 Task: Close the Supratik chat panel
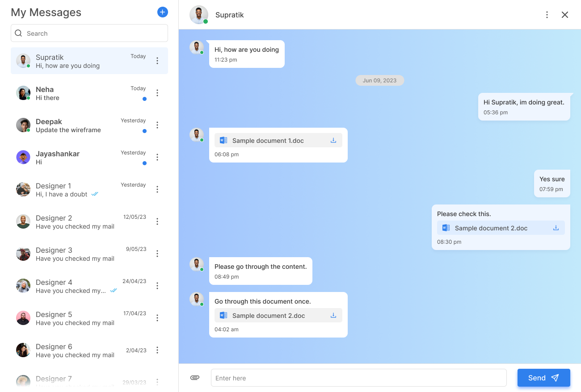565,15
